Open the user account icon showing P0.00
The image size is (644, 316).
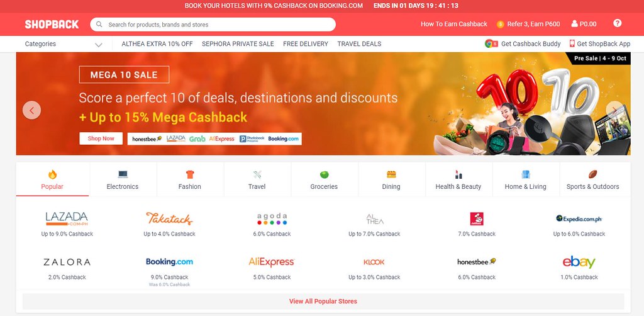point(574,24)
